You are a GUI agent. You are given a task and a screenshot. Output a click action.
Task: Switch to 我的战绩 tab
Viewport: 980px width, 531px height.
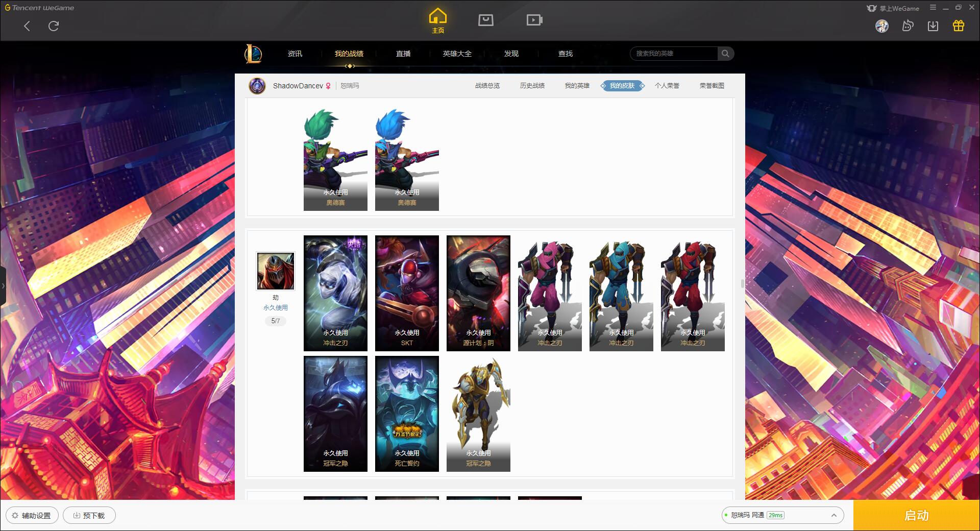point(349,54)
